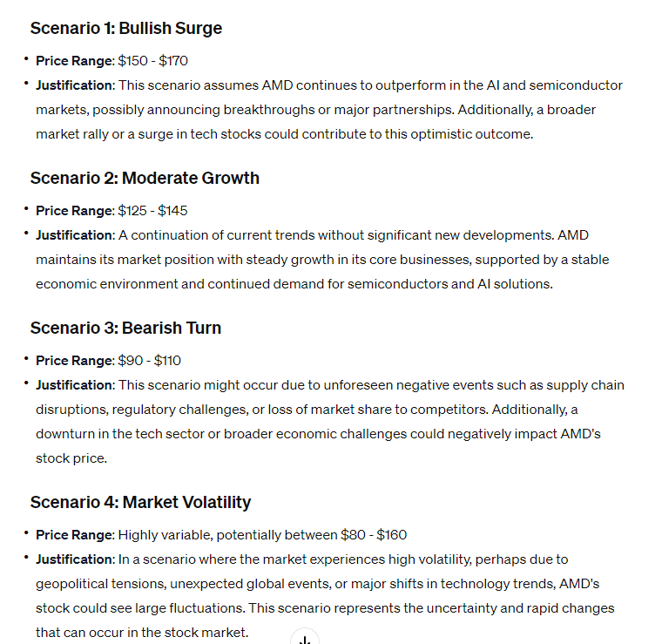This screenshot has width=662, height=644.
Task: Click the $90 - $110 price range text
Action: coord(150,361)
